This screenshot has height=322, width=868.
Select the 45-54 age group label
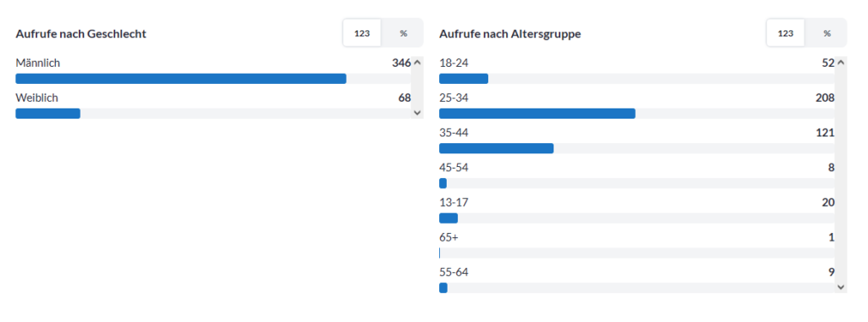(454, 168)
